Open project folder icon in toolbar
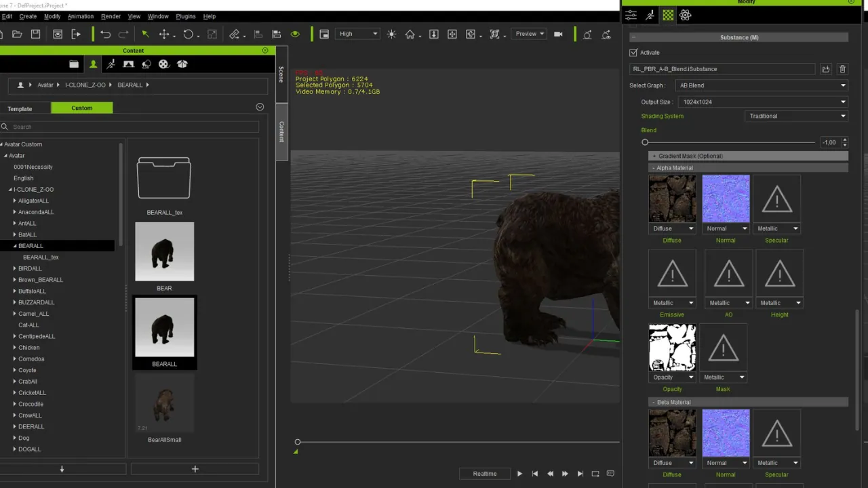The image size is (868, 488). 17,34
